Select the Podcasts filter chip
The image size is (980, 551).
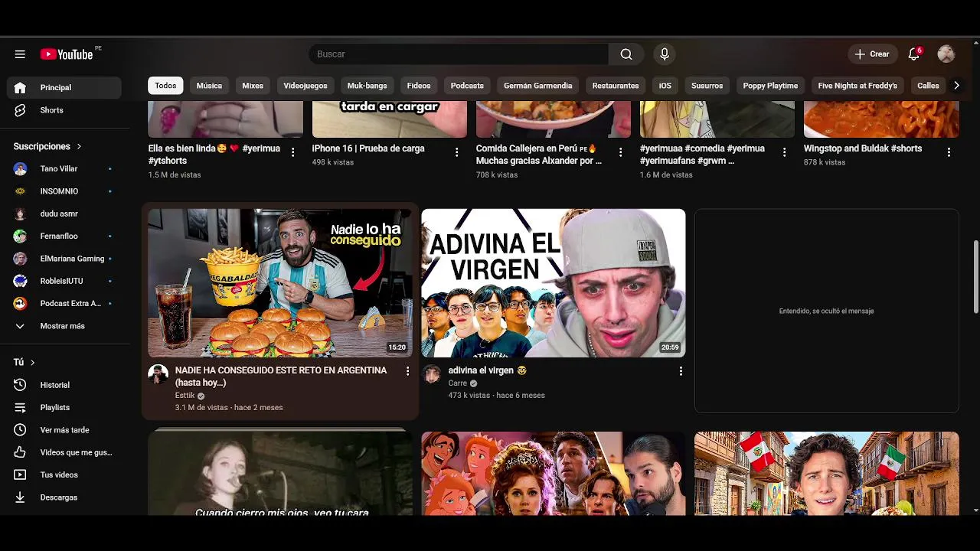click(467, 86)
